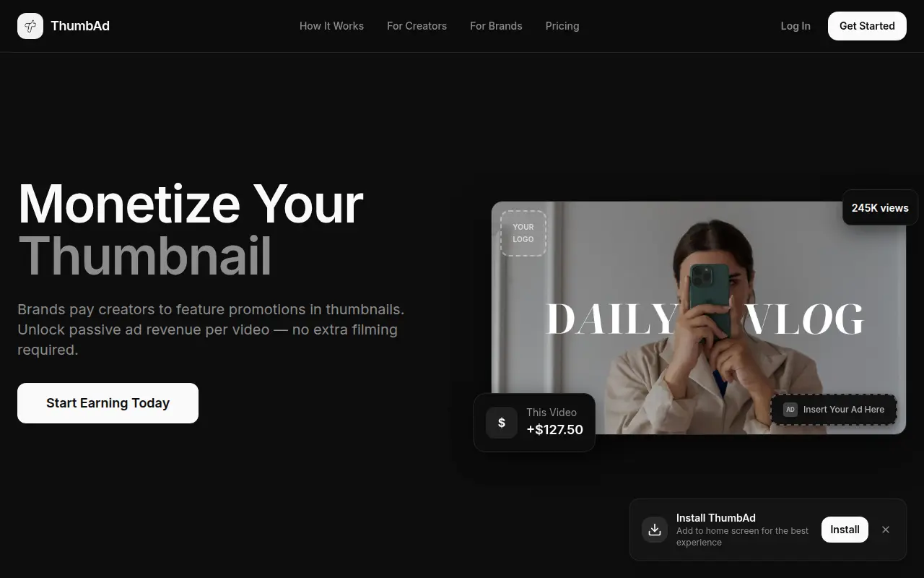Viewport: 924px width, 578px height.
Task: View the Pricing page
Action: pyautogui.click(x=562, y=26)
